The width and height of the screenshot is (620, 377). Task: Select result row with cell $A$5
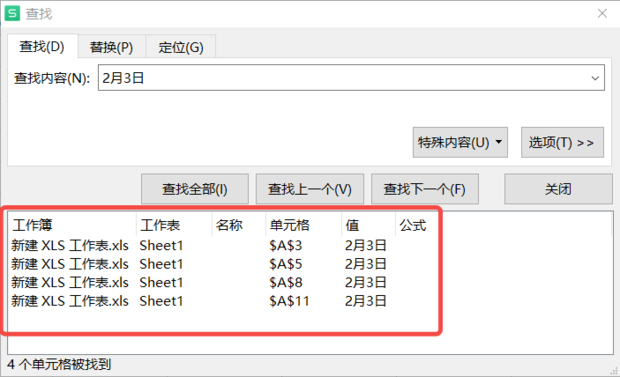310,264
